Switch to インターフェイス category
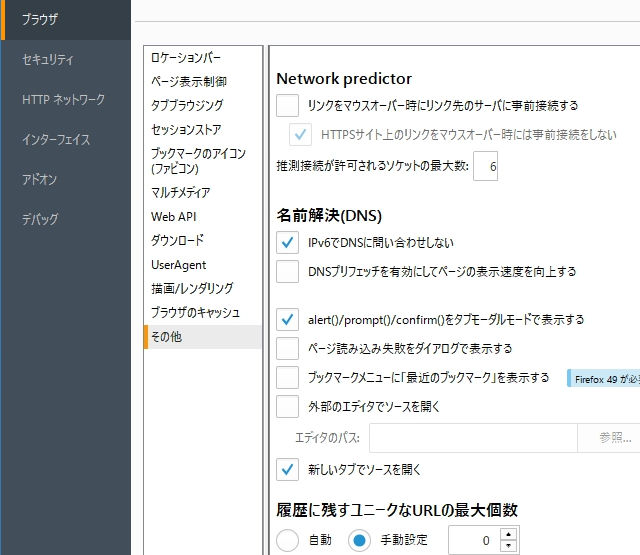The height and width of the screenshot is (555, 640). point(66,139)
